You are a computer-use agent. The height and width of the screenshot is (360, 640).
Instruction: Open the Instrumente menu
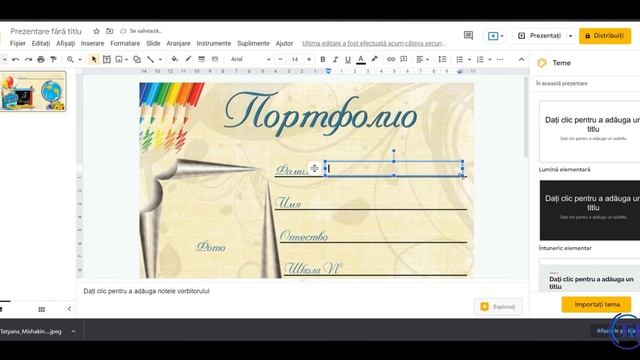(x=214, y=43)
